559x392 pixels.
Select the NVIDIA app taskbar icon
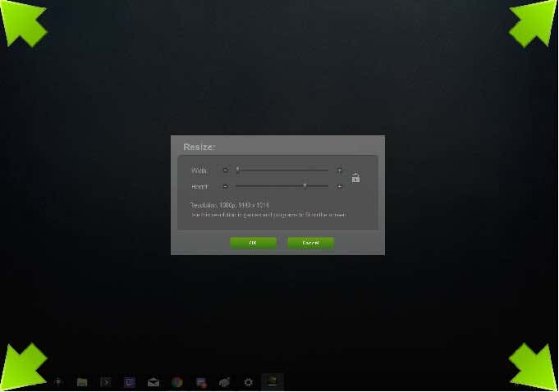[273, 381]
